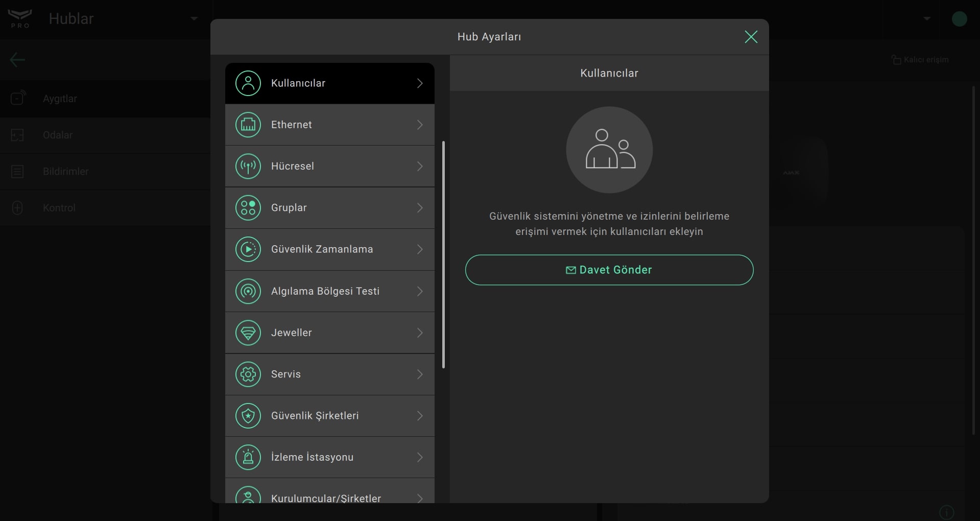980x521 pixels.
Task: Expand the Ethernet row chevron
Action: click(420, 125)
